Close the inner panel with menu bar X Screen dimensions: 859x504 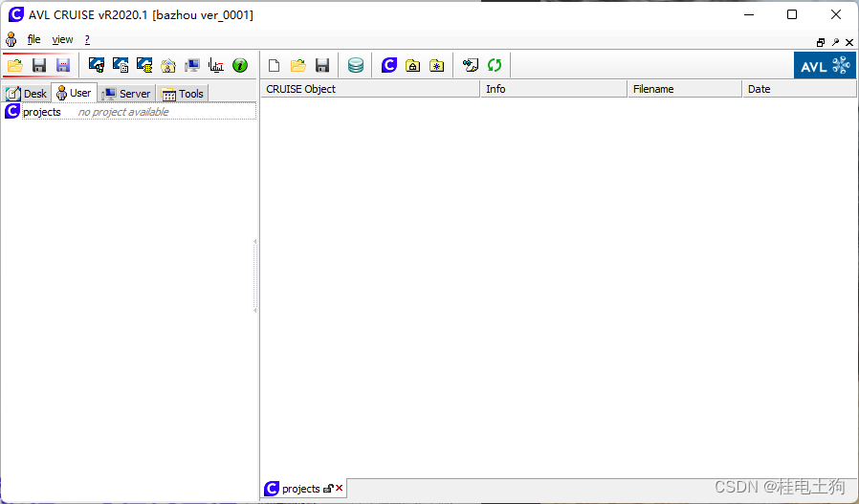pyautogui.click(x=849, y=42)
